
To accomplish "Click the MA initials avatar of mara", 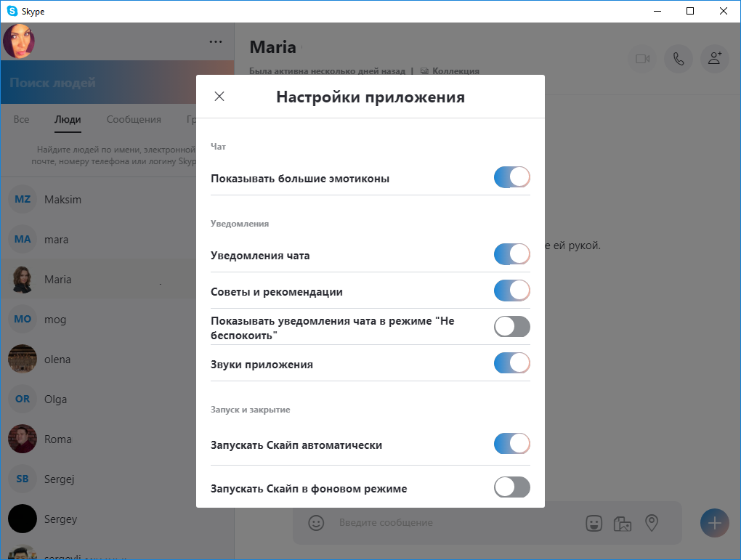I will coord(23,239).
